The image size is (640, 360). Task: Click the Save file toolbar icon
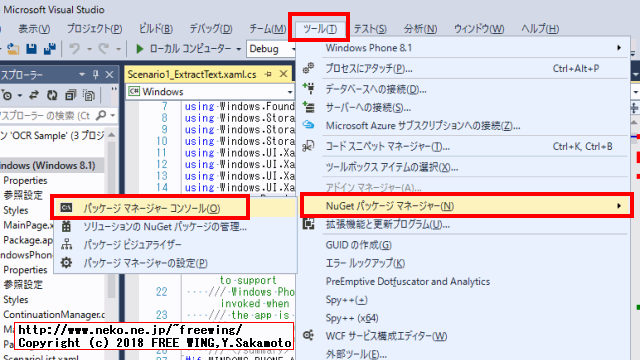point(31,49)
